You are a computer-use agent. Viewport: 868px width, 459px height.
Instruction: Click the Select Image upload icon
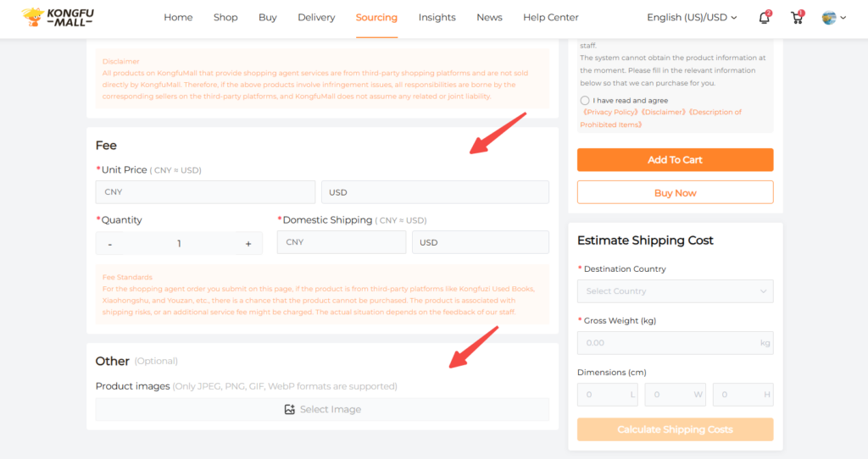[290, 409]
